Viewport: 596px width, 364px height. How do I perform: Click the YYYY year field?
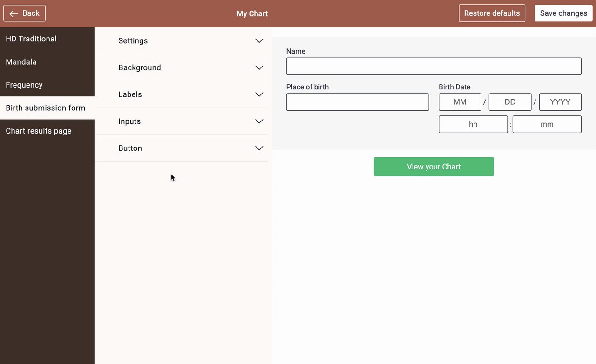coord(560,102)
